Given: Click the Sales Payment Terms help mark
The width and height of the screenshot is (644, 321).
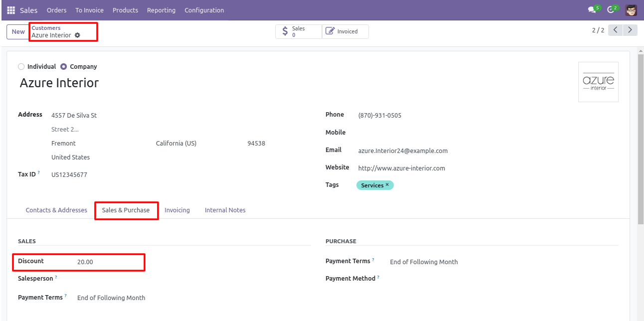Looking at the screenshot, I should point(65,296).
